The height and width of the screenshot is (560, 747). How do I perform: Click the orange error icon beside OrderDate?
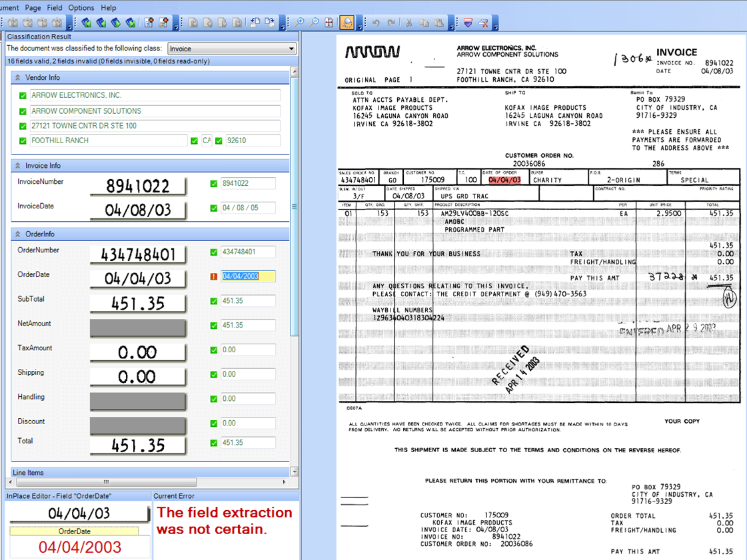tap(214, 276)
